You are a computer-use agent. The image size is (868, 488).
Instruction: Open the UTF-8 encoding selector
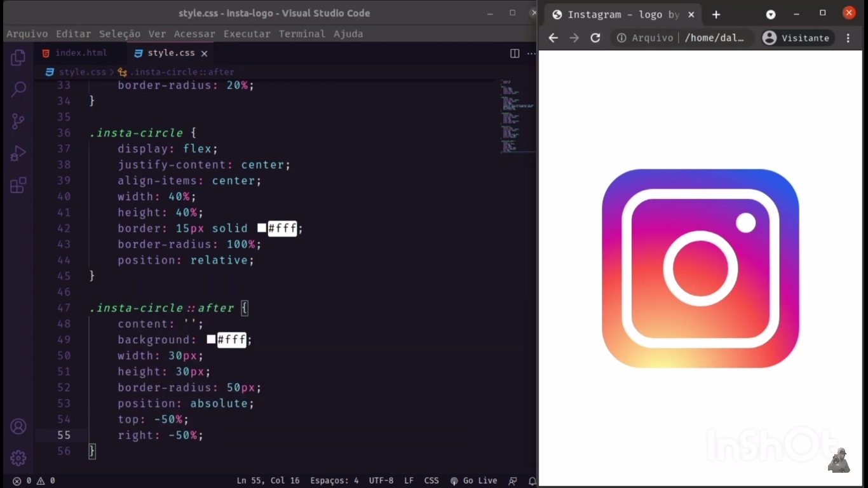coord(381,481)
